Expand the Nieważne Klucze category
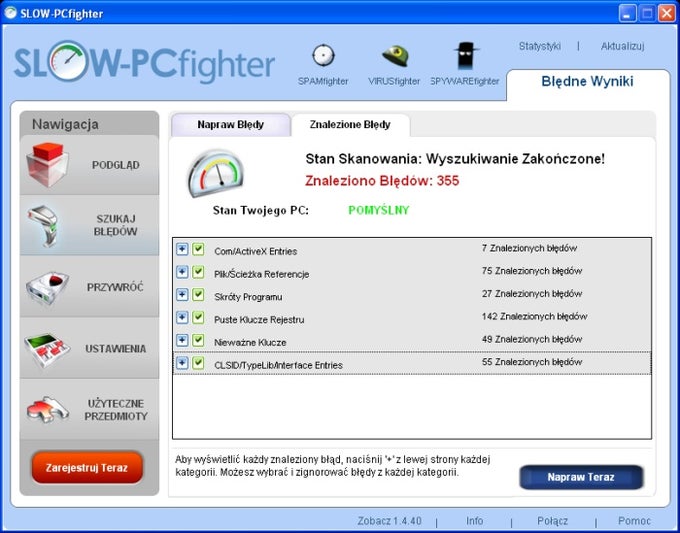Image resolution: width=680 pixels, height=533 pixels. point(182,340)
